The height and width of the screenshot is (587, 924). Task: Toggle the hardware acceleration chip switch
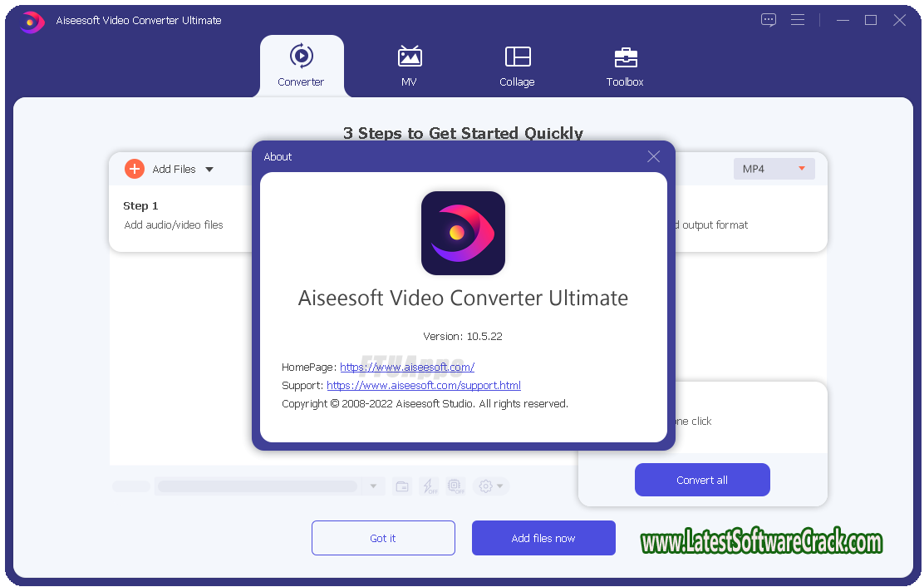pos(455,486)
